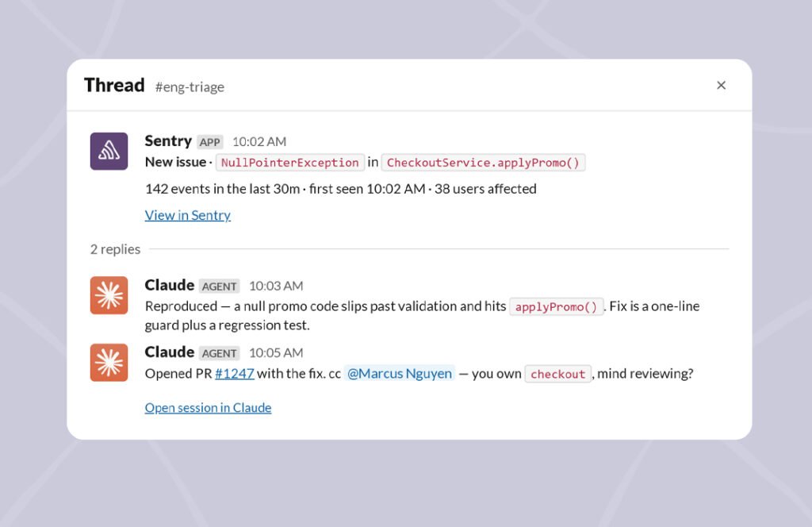Click Claude's avatar on the 10:05 AM reply
812x527 pixels.
click(109, 362)
